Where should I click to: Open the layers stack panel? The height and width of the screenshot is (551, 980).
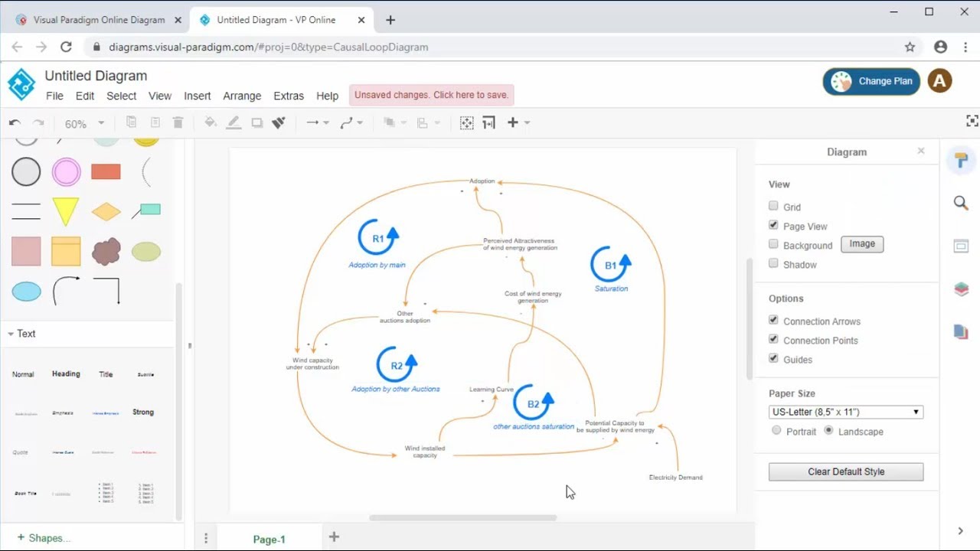[x=961, y=289]
